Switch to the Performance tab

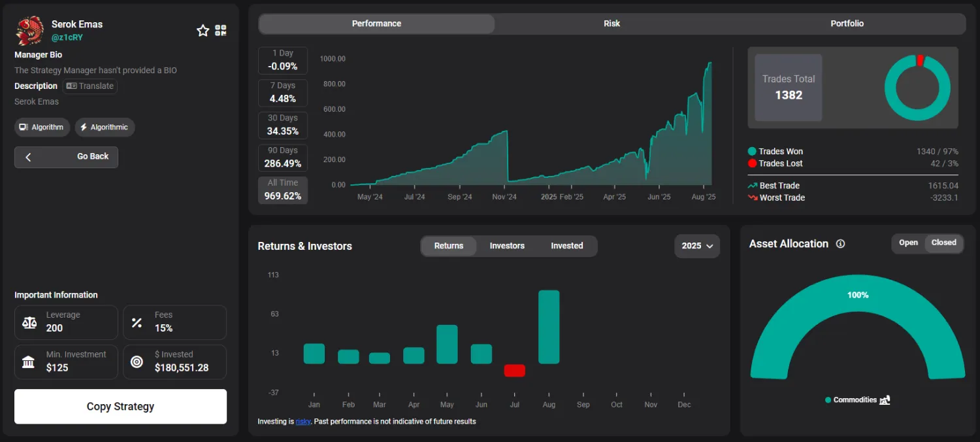[x=376, y=24]
